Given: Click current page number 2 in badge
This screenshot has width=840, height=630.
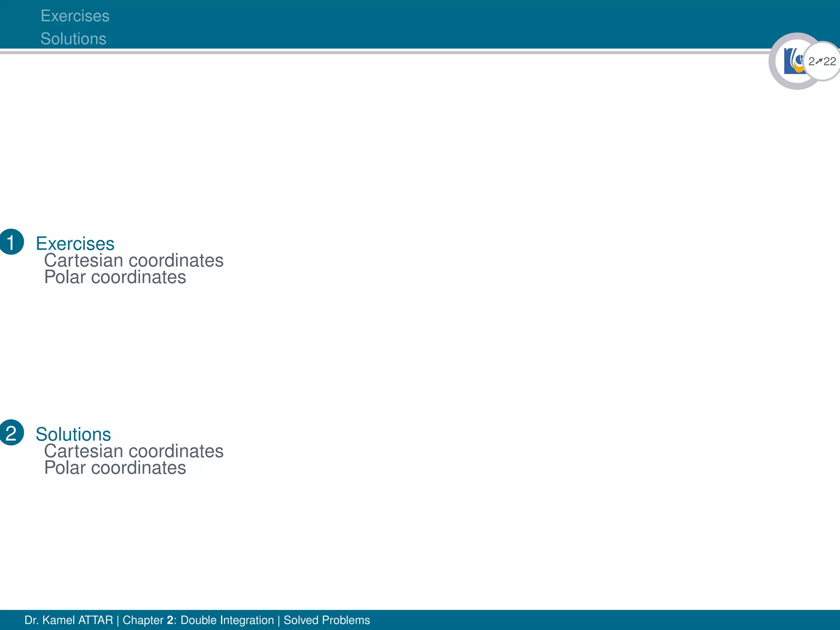Looking at the screenshot, I should (x=812, y=62).
